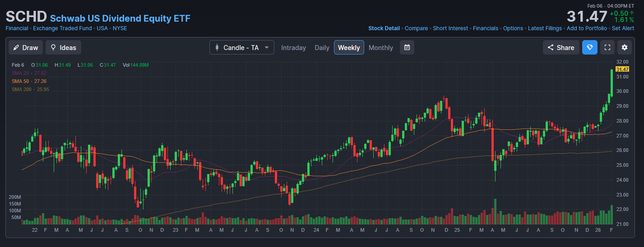Viewport: 644px width, 247px height.
Task: Add SCHD to Portfolio
Action: pos(587,28)
